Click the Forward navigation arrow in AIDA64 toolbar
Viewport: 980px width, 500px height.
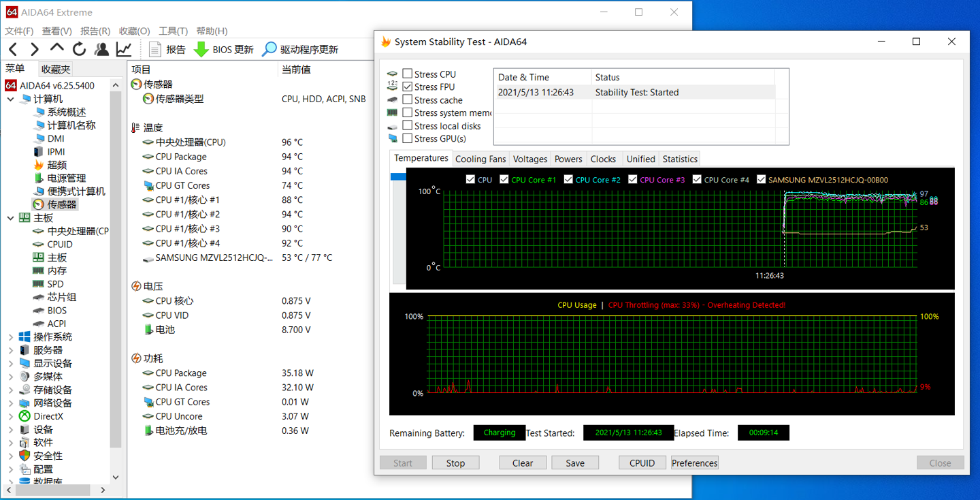point(35,49)
